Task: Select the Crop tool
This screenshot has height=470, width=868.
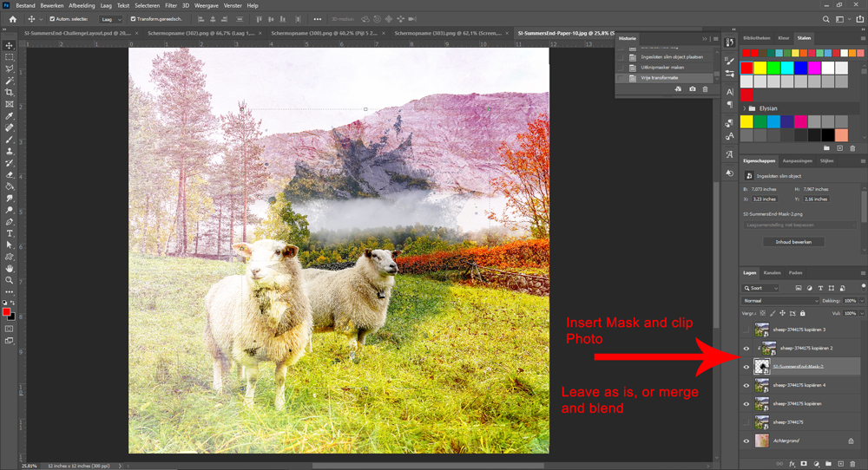Action: (x=10, y=92)
